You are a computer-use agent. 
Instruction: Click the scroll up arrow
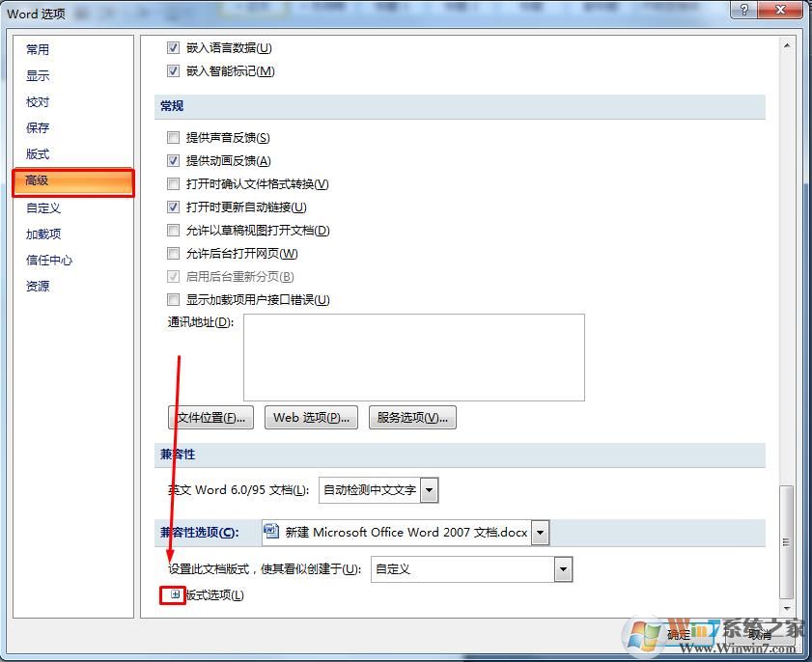point(787,45)
